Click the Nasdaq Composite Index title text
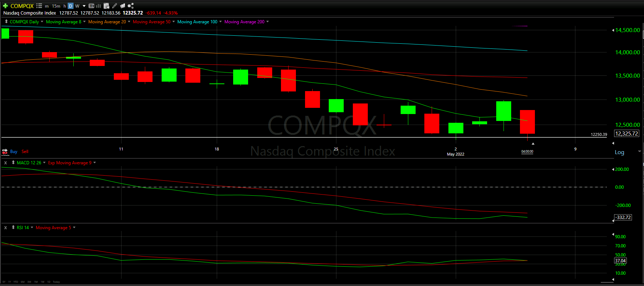Viewport: 644px width, 286px height. coord(30,13)
